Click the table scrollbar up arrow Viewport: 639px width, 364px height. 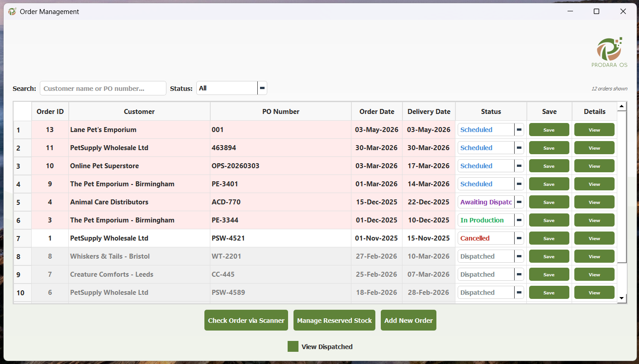[622, 107]
